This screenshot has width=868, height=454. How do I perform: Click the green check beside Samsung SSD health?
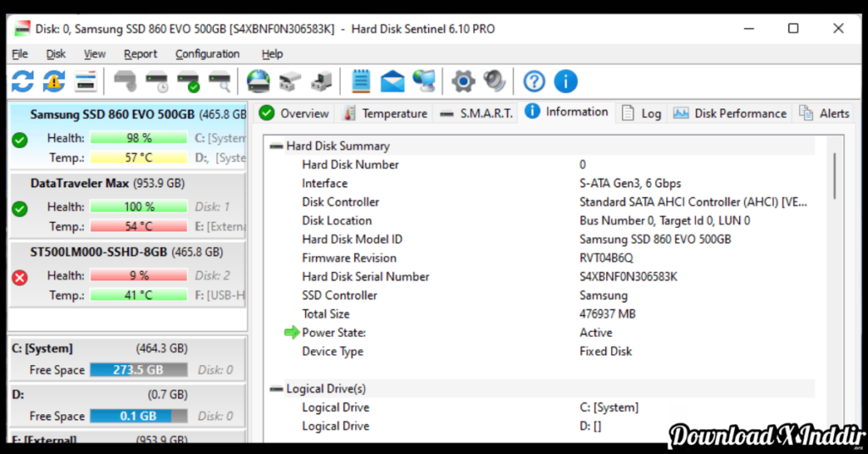[x=20, y=140]
